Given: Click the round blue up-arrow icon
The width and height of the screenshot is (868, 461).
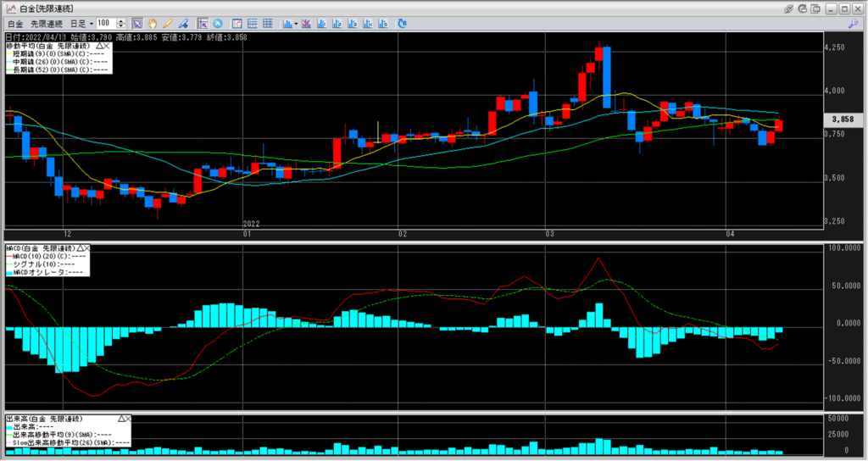Looking at the screenshot, I should (x=218, y=23).
